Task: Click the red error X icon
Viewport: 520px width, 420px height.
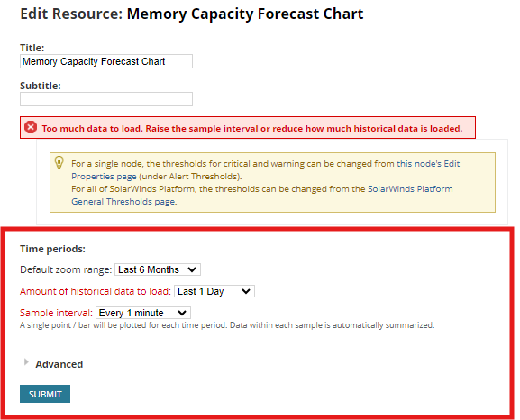Action: [x=31, y=128]
